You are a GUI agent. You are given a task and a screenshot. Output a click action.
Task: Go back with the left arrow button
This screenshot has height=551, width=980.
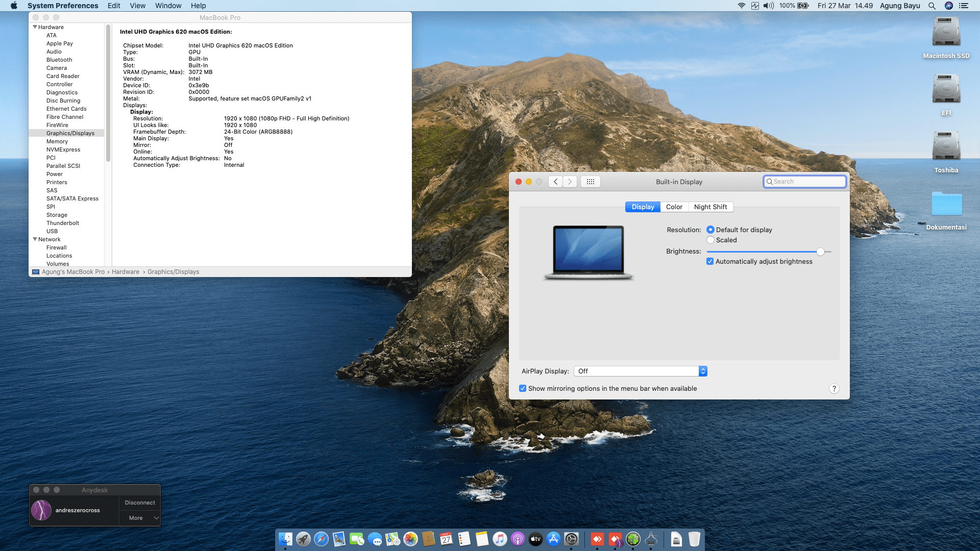point(556,182)
